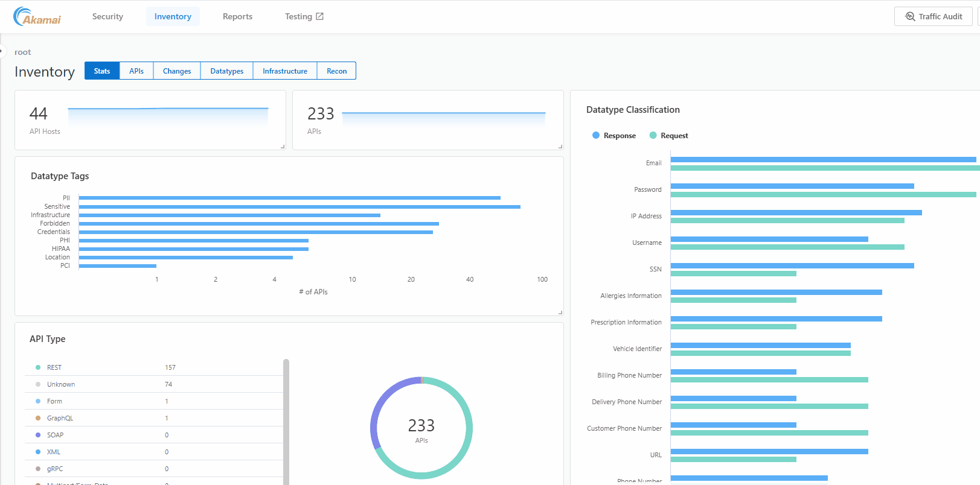Click resize handle on Datatype Tags card
The image size is (980, 485).
pos(560,312)
